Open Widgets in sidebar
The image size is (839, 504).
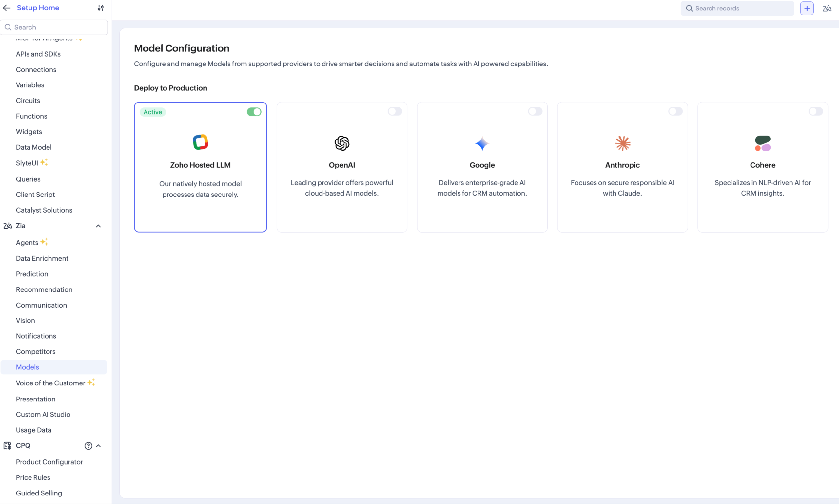29,132
